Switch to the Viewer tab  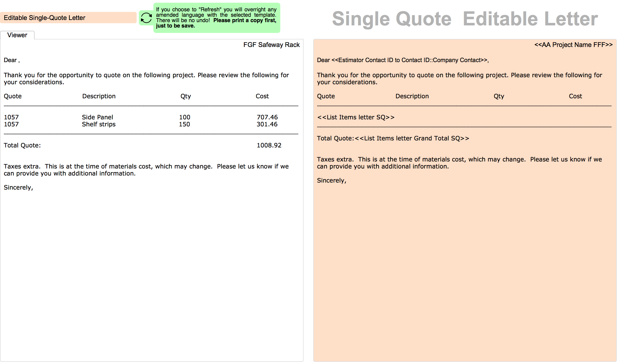[x=17, y=35]
